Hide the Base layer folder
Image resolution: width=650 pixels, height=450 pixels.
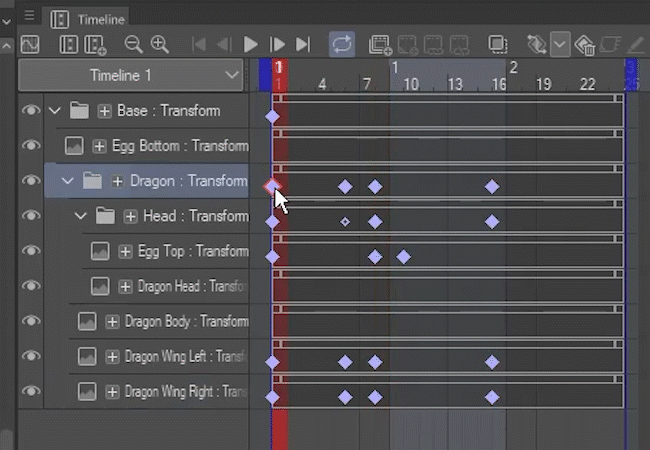[x=31, y=111]
